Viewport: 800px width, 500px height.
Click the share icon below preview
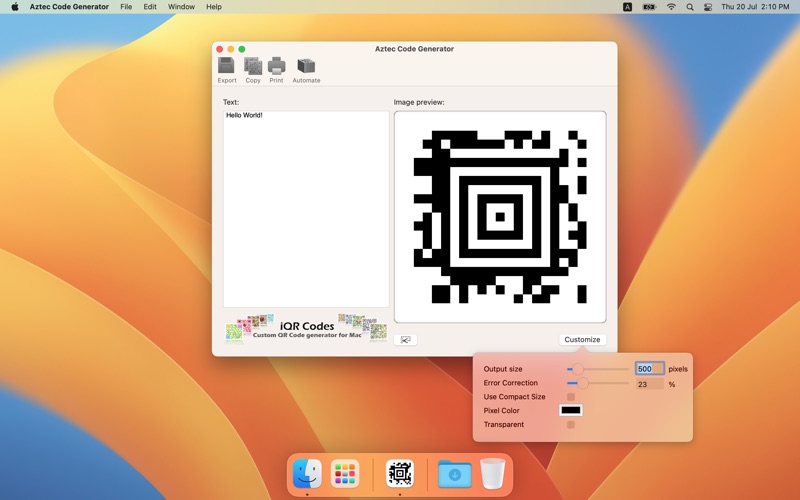pos(405,340)
